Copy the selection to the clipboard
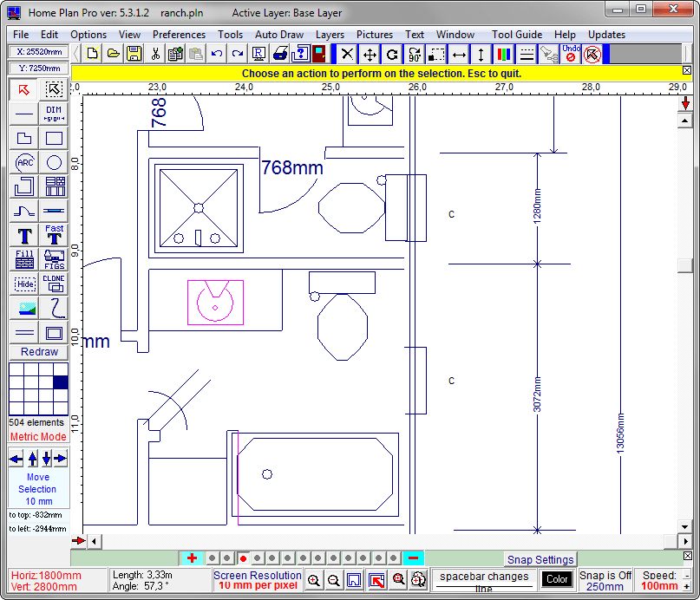This screenshot has height=600, width=700. (x=175, y=54)
